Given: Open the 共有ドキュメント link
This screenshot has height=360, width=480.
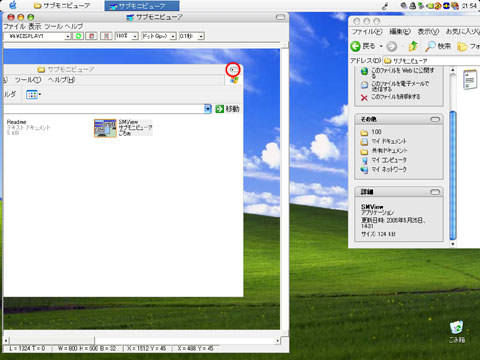Looking at the screenshot, I should 384,151.
